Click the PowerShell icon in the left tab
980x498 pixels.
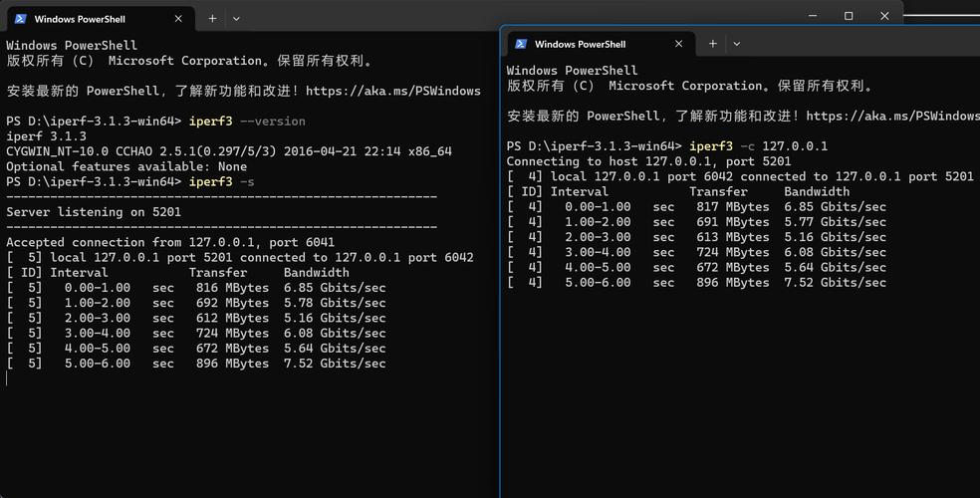pos(21,19)
